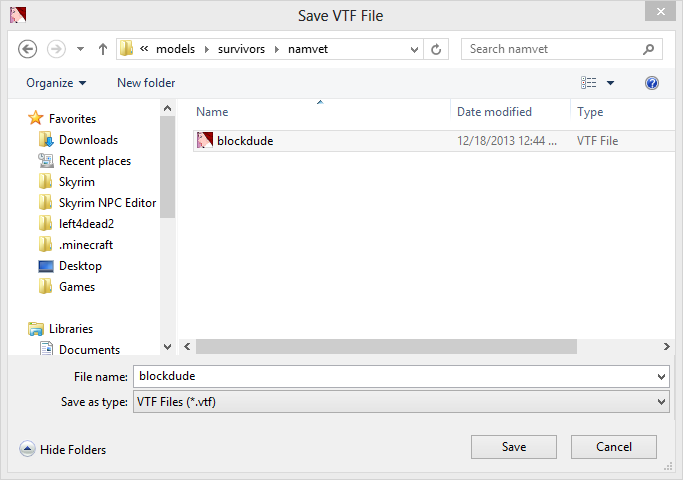Screen dimensions: 683x480
Task: Expand the Save as type dropdown
Action: (x=661, y=402)
